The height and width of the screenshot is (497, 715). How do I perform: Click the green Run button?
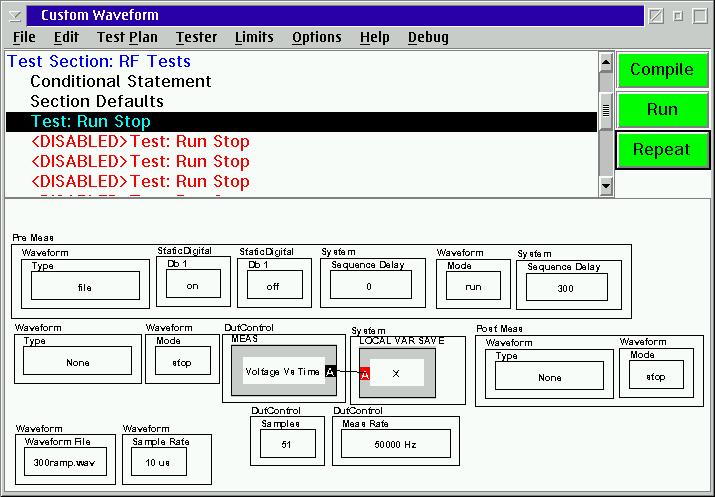(662, 109)
